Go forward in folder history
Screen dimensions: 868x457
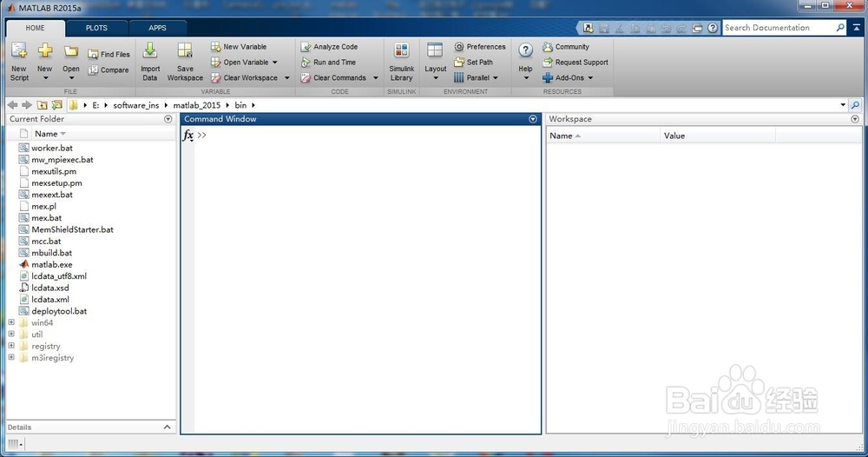tap(27, 105)
